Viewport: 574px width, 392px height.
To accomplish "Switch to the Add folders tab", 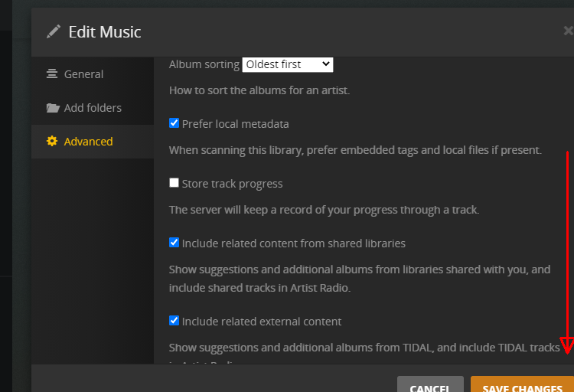I will (93, 108).
